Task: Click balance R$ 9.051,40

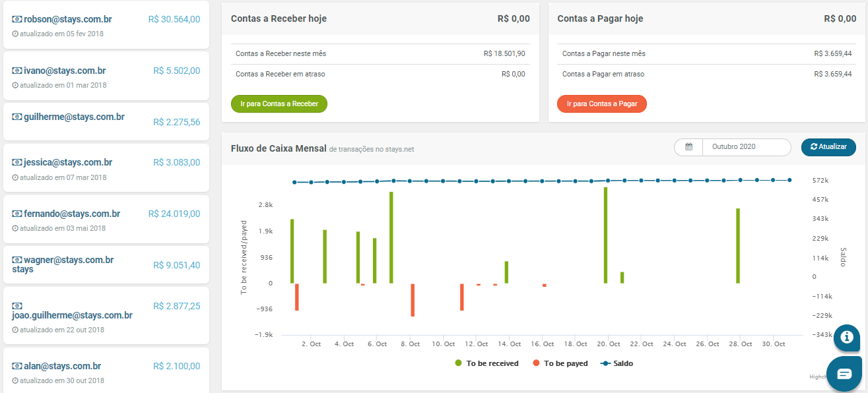Action: (x=177, y=266)
